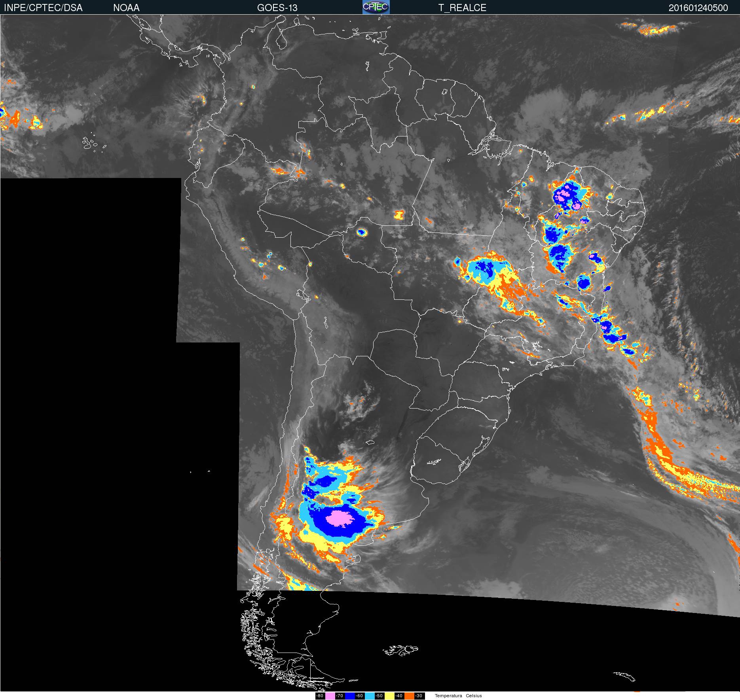The image size is (740, 700).
Task: Click the 201601240500 timestamp
Action: click(x=698, y=8)
